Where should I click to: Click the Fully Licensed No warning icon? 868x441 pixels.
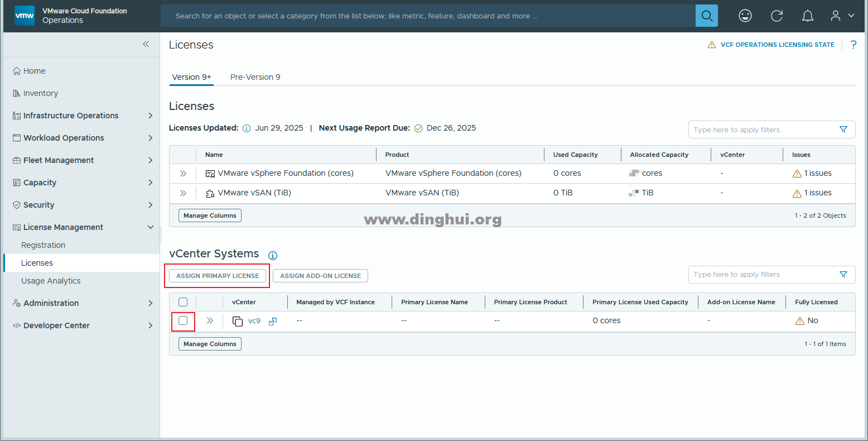point(800,321)
